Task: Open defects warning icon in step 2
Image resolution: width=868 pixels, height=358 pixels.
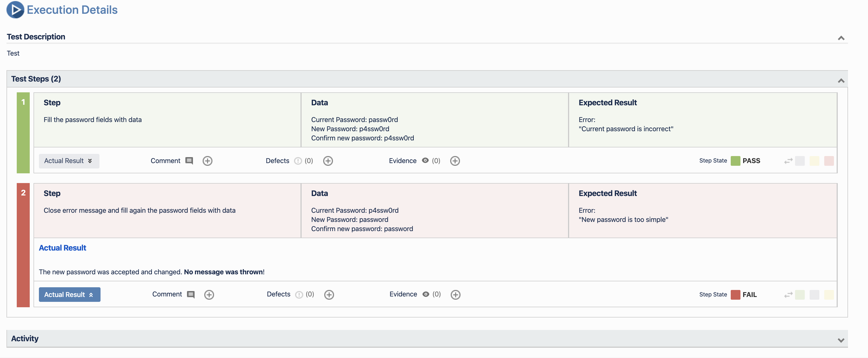Action: pyautogui.click(x=299, y=295)
